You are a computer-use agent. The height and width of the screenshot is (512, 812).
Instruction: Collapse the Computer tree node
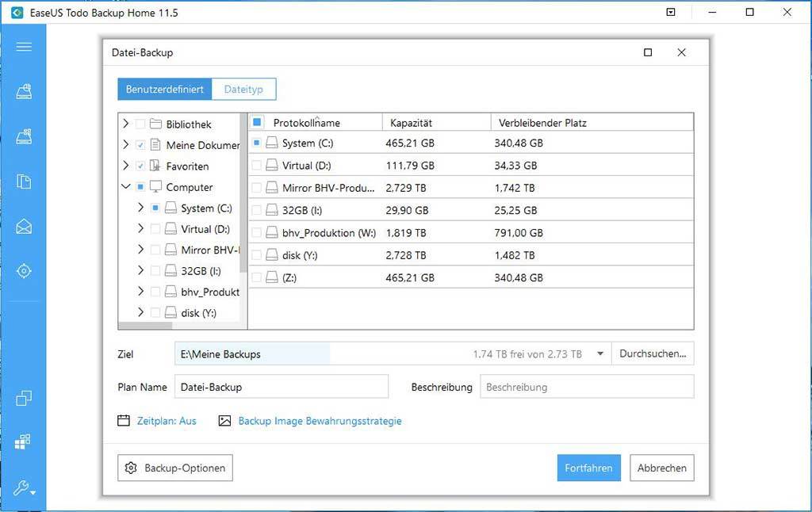click(x=126, y=187)
